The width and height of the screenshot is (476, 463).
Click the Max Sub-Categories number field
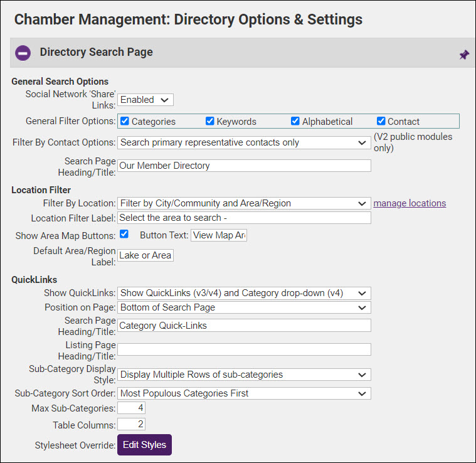pos(131,408)
